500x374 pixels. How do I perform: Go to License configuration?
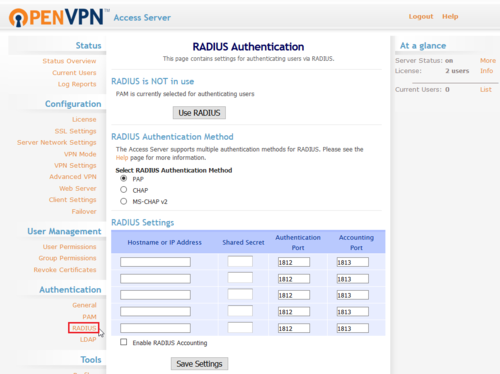point(84,119)
